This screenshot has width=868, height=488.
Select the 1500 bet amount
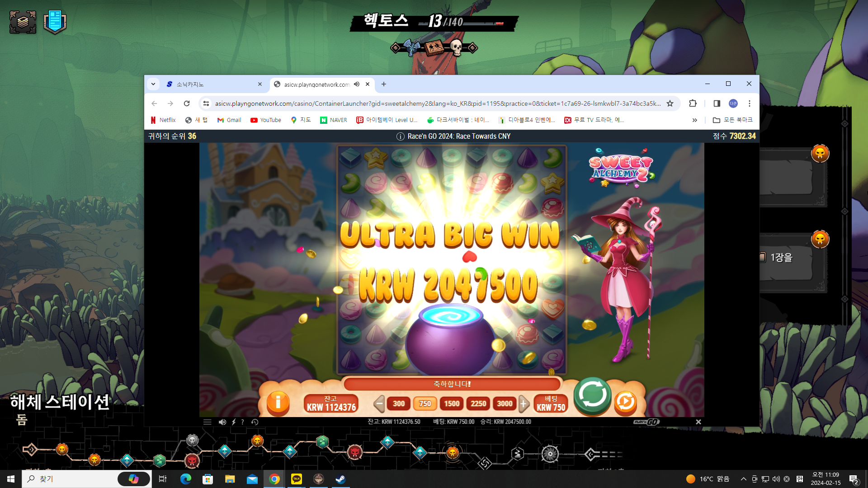tap(452, 404)
